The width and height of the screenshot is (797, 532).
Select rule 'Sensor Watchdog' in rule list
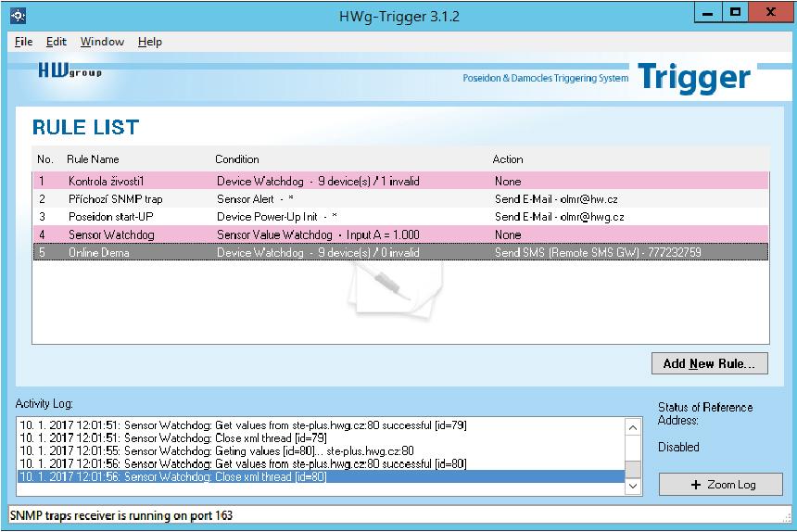click(401, 234)
